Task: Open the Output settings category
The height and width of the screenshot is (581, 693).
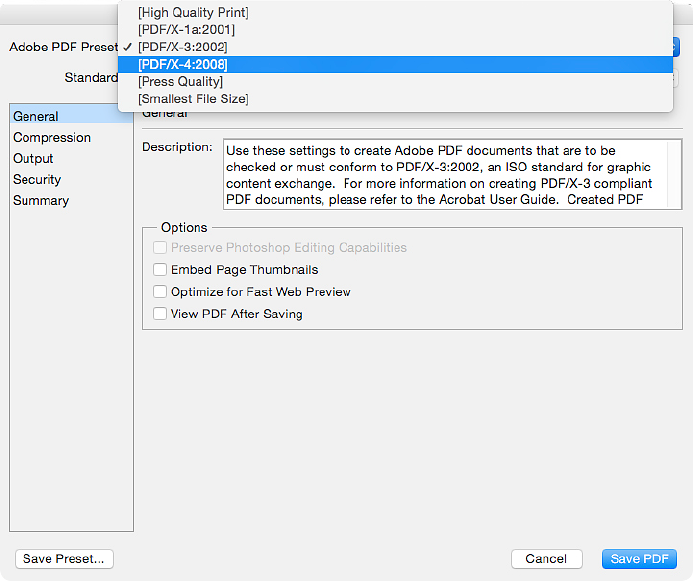Action: pyautogui.click(x=71, y=158)
